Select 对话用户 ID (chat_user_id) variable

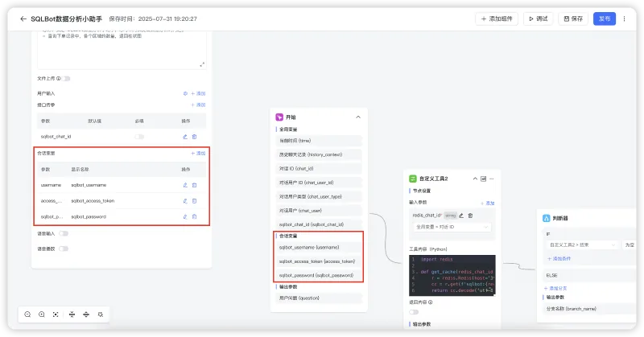(319, 183)
